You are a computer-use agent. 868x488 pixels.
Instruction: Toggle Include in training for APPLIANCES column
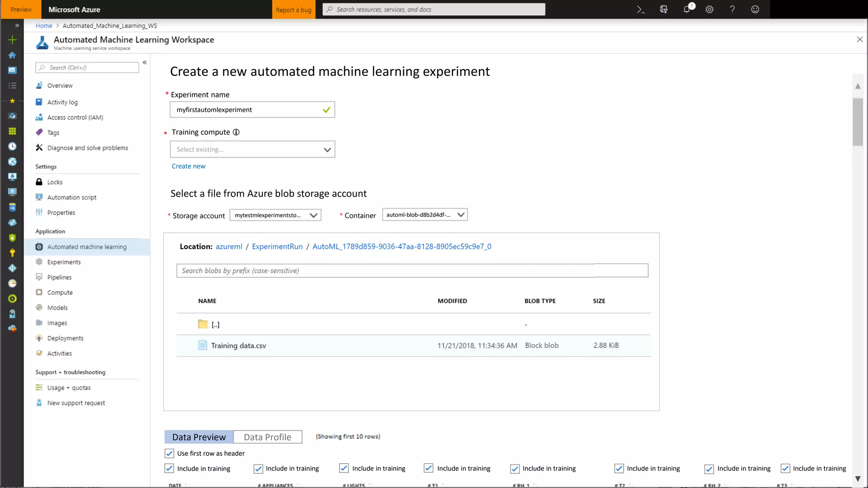(x=258, y=469)
